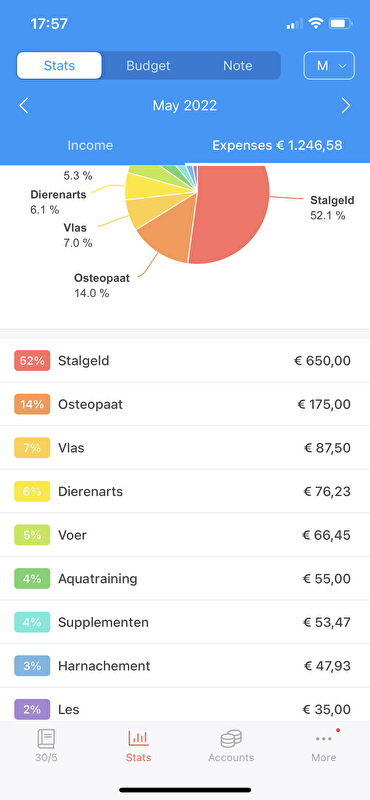The height and width of the screenshot is (800, 370).
Task: Tap the green 4% Aquatraining color badge
Action: click(32, 579)
